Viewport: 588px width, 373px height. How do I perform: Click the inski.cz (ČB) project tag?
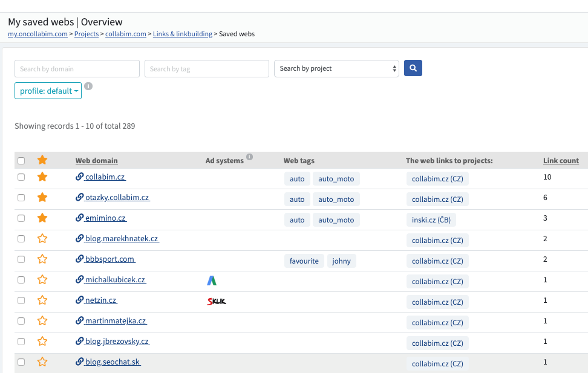[431, 220]
